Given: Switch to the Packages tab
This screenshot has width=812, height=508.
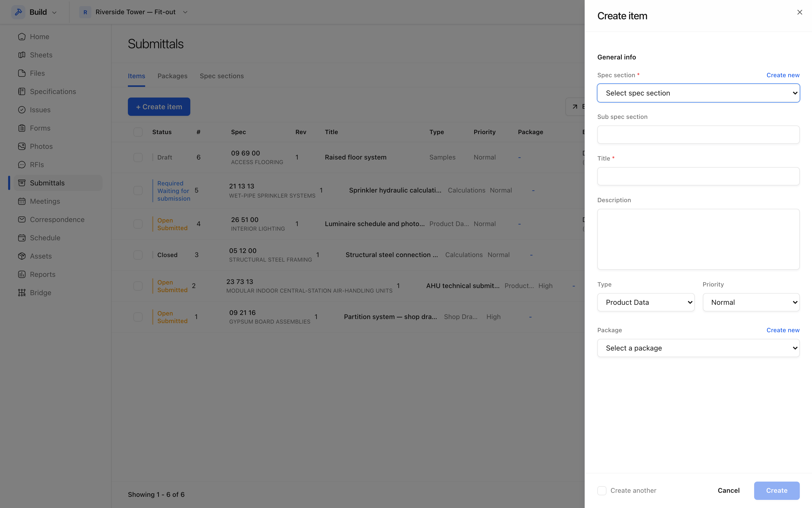Looking at the screenshot, I should [x=173, y=76].
